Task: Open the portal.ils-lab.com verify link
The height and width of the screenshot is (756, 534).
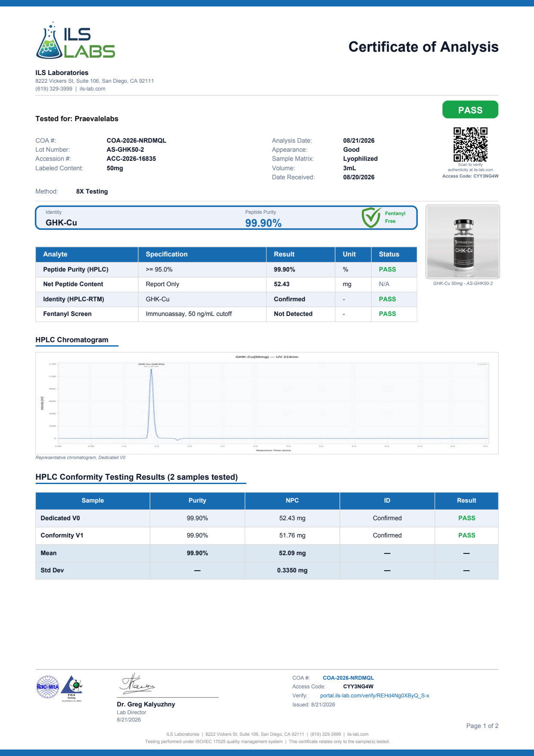Action: coord(374,696)
